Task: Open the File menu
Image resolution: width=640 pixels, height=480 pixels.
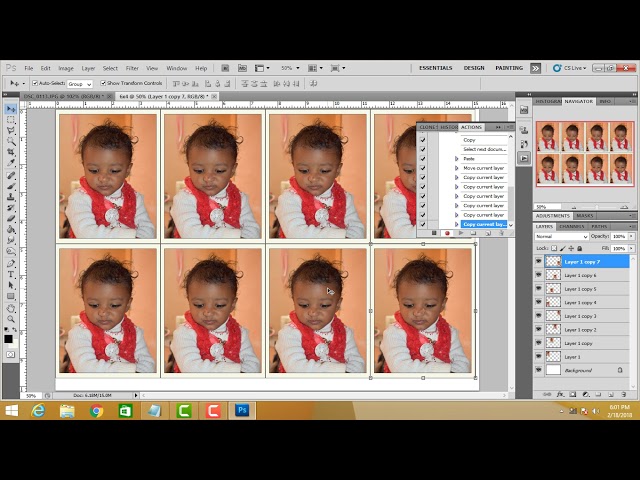Action: pyautogui.click(x=29, y=69)
